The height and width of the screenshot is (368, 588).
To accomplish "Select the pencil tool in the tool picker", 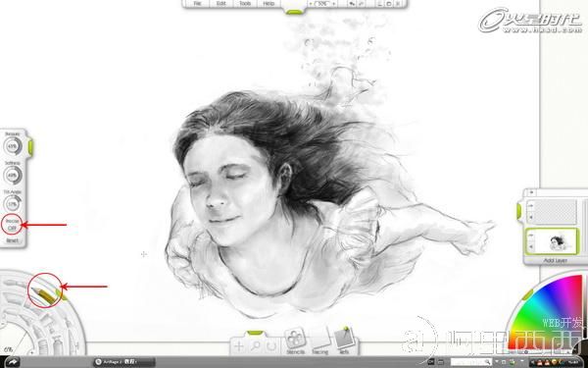I will [43, 294].
